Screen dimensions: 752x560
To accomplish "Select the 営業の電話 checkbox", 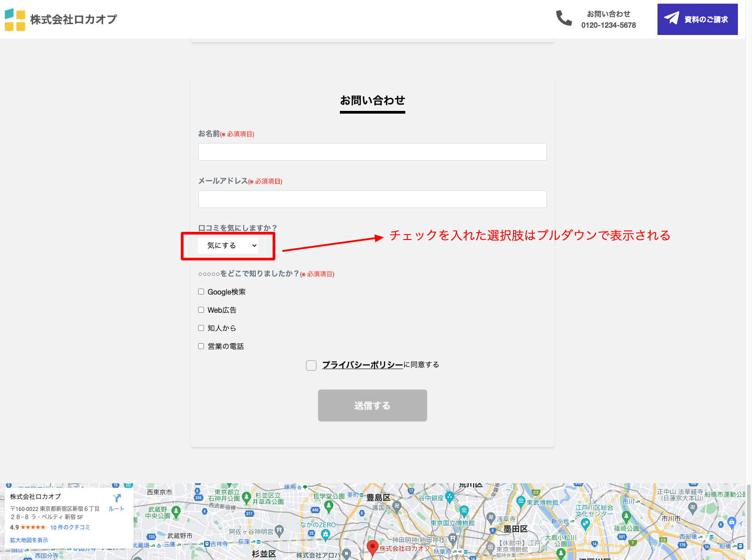I will [x=201, y=346].
